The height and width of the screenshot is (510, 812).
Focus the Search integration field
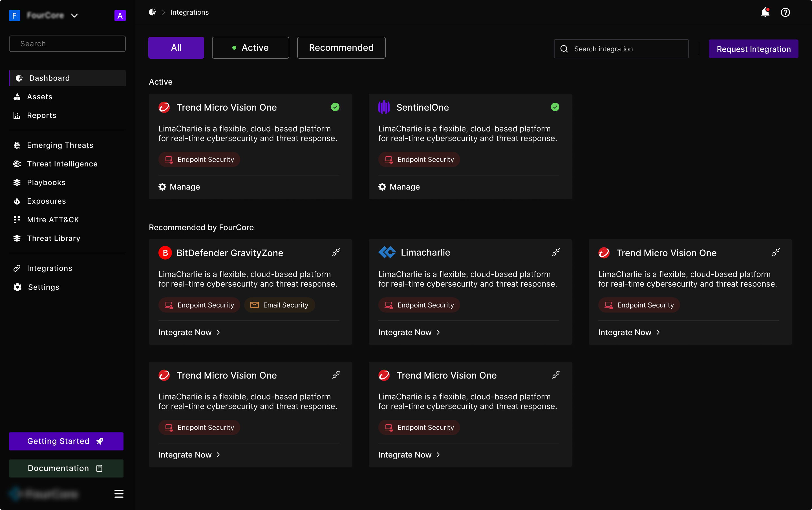621,49
